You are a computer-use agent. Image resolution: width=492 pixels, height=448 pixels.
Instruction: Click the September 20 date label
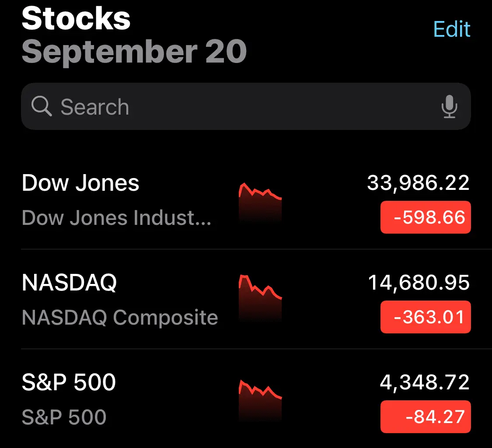coord(134,52)
